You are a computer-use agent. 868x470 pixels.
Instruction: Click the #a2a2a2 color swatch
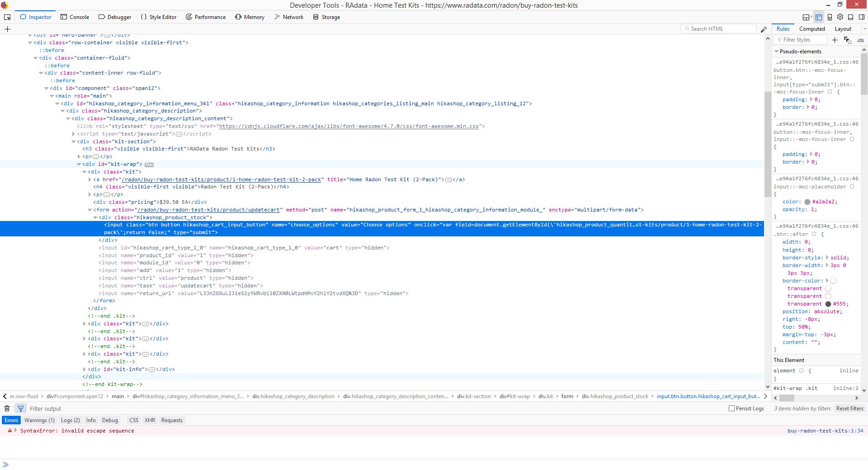807,202
